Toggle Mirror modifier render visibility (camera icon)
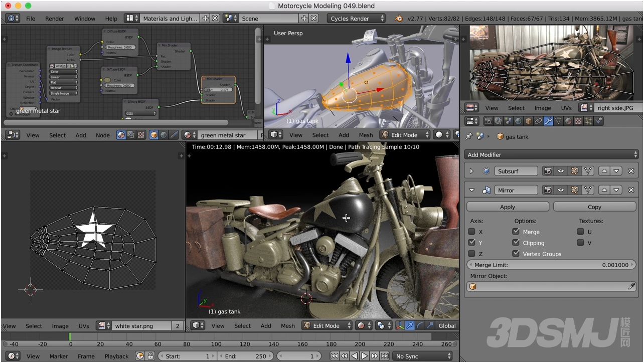 (x=548, y=190)
